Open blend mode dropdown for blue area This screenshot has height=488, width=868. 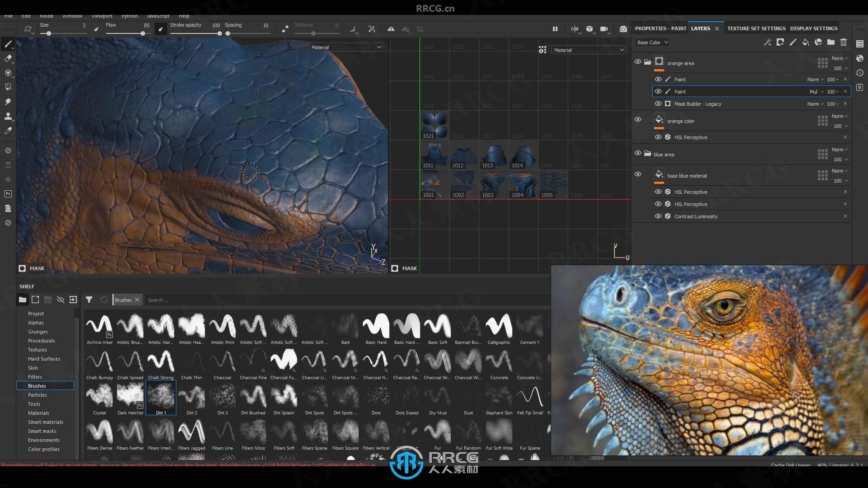(840, 150)
